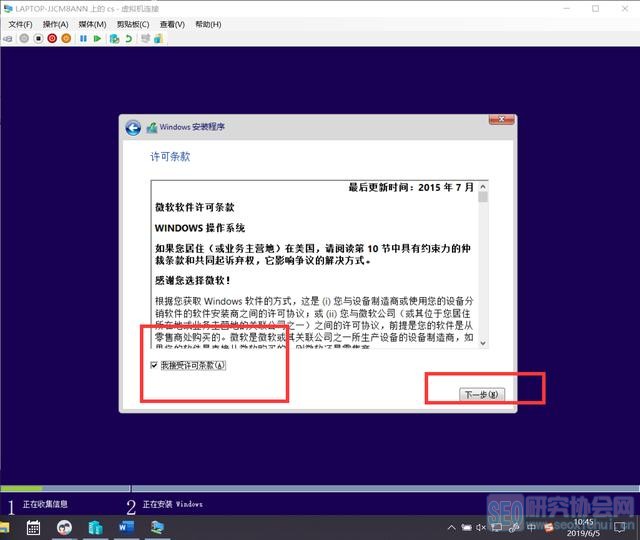
Task: Open the 帮助(H) menu
Action: (208, 24)
